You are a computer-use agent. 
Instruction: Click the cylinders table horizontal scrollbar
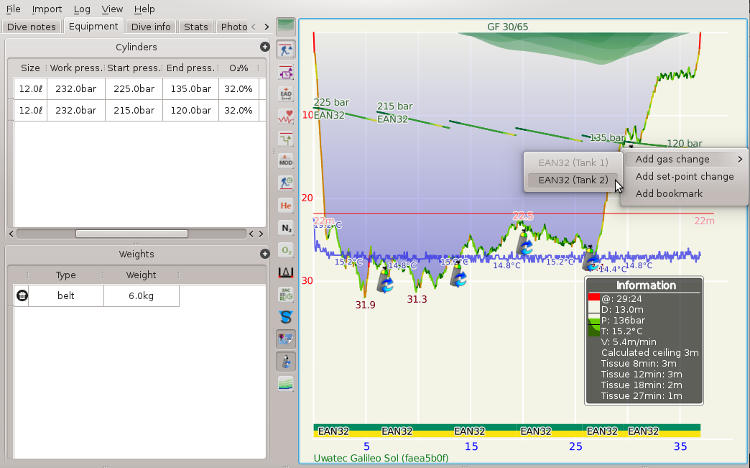[x=132, y=234]
